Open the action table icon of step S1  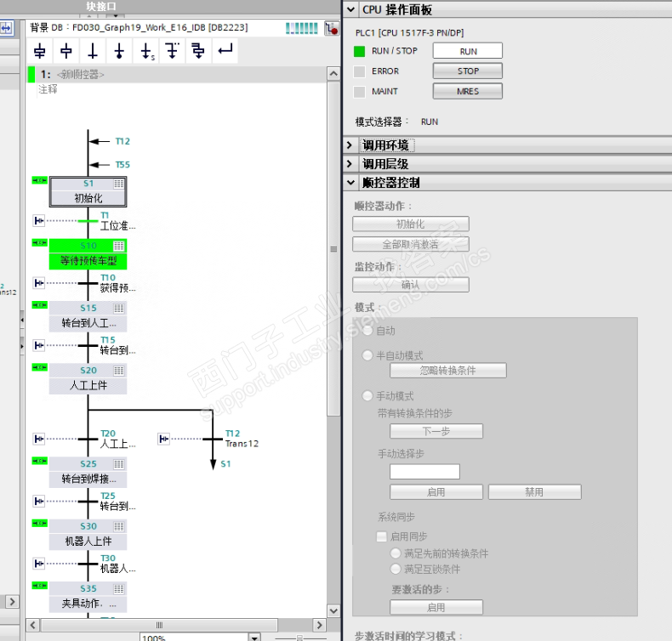pyautogui.click(x=119, y=184)
